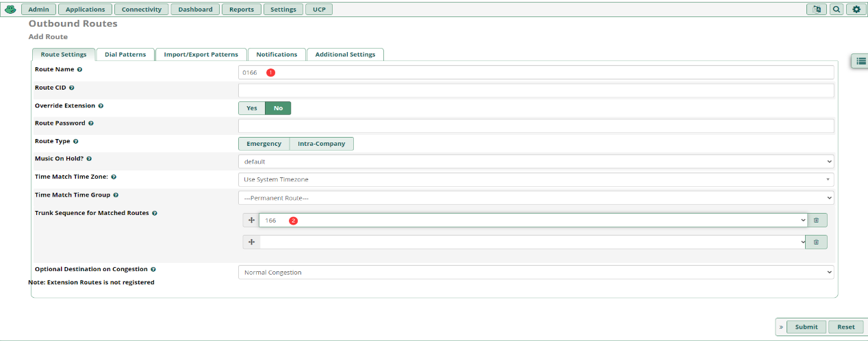Click help icon beside Time Match Time Group
The height and width of the screenshot is (341, 868).
coord(116,195)
